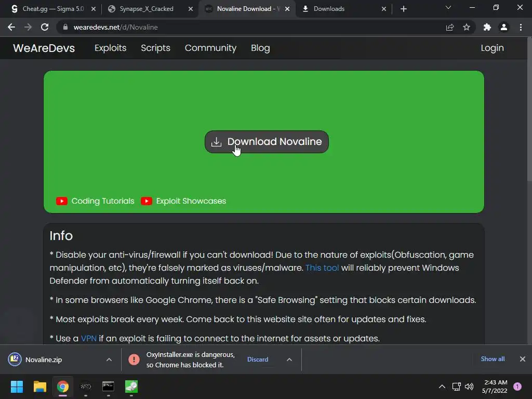This screenshot has height=399, width=532.
Task: Click Show all downloads
Action: pos(493,359)
